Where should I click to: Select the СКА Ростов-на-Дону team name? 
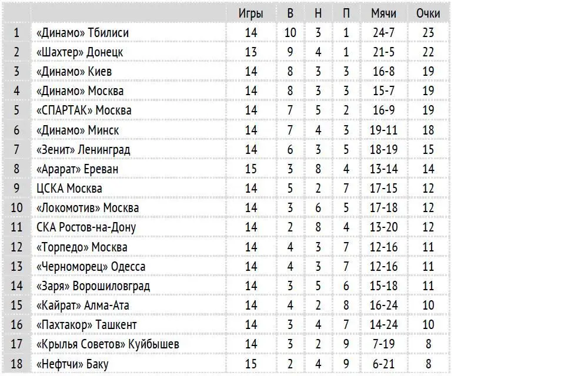pyautogui.click(x=86, y=227)
